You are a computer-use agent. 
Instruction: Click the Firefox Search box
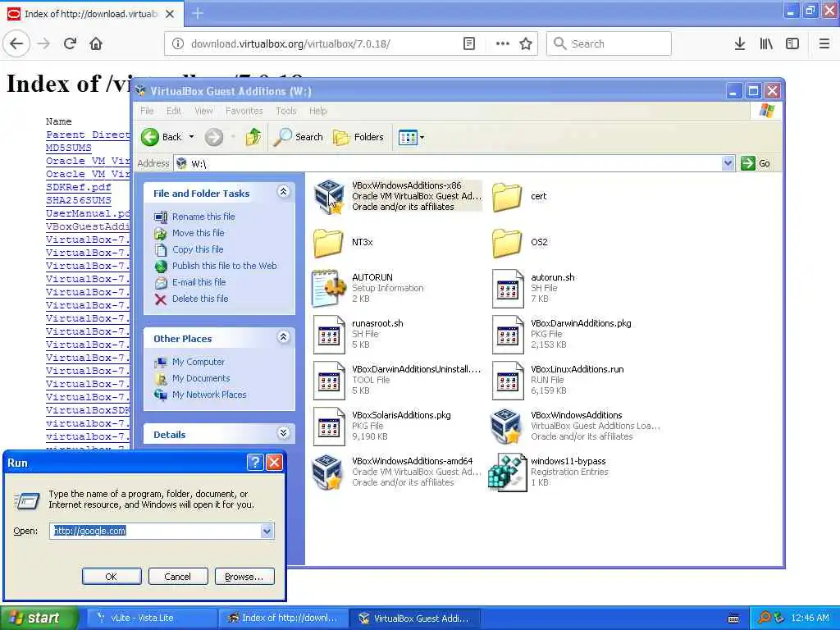pyautogui.click(x=609, y=43)
